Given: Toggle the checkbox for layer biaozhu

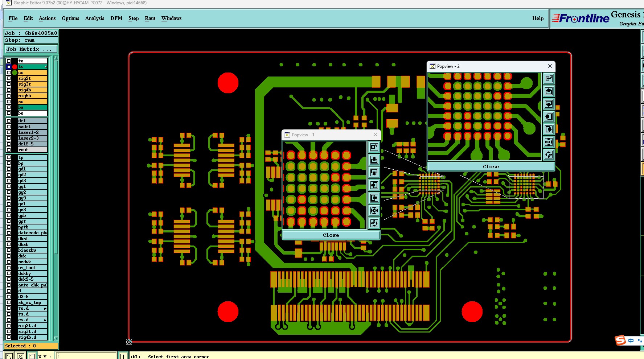Looking at the screenshot, I should click(9, 250).
